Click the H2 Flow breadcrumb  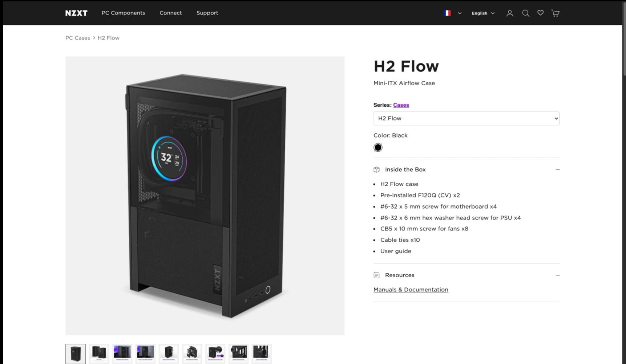(109, 38)
